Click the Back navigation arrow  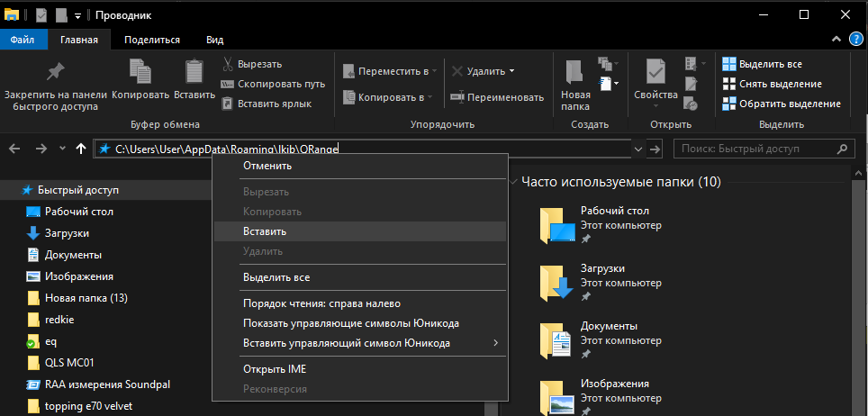click(x=15, y=149)
